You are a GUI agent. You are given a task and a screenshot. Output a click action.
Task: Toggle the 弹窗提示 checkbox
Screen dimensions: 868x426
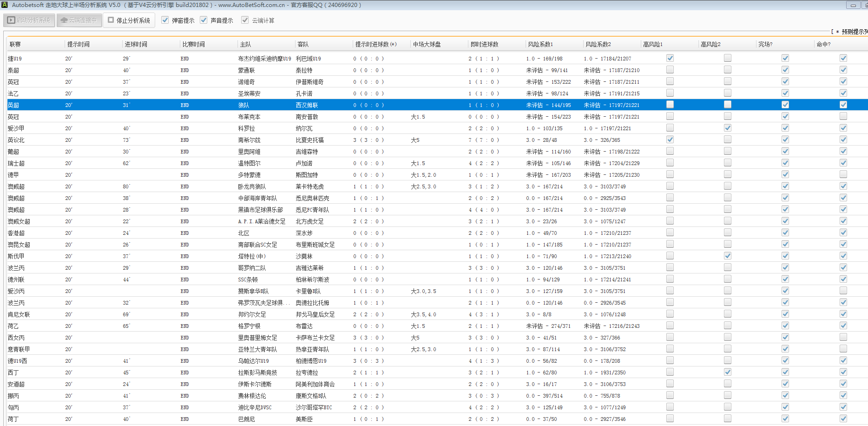(x=165, y=20)
